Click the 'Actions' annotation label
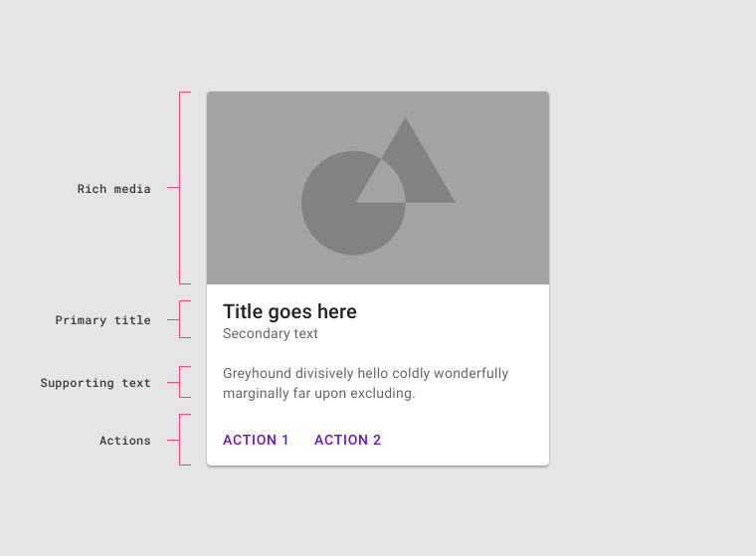Image resolution: width=756 pixels, height=556 pixels. (125, 441)
